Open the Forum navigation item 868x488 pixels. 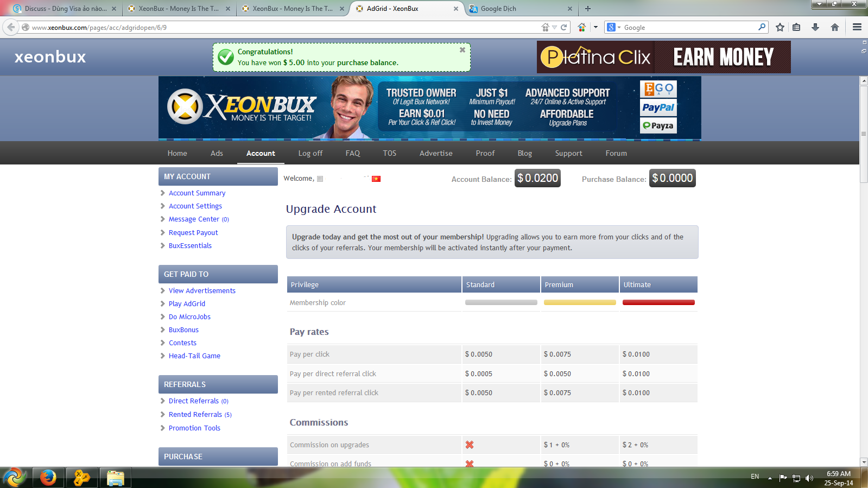pos(616,153)
